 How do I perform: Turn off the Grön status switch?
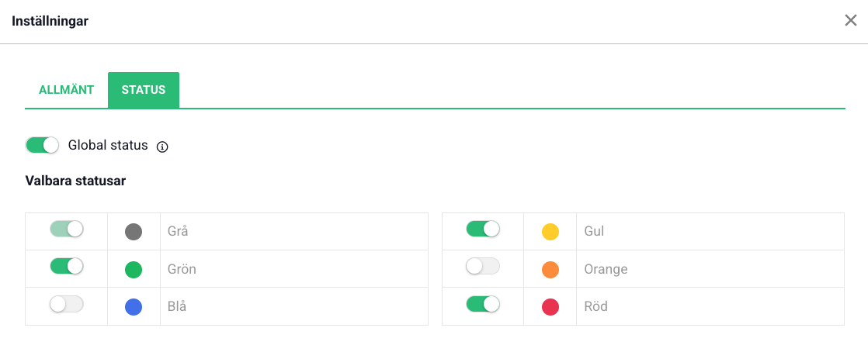67,266
